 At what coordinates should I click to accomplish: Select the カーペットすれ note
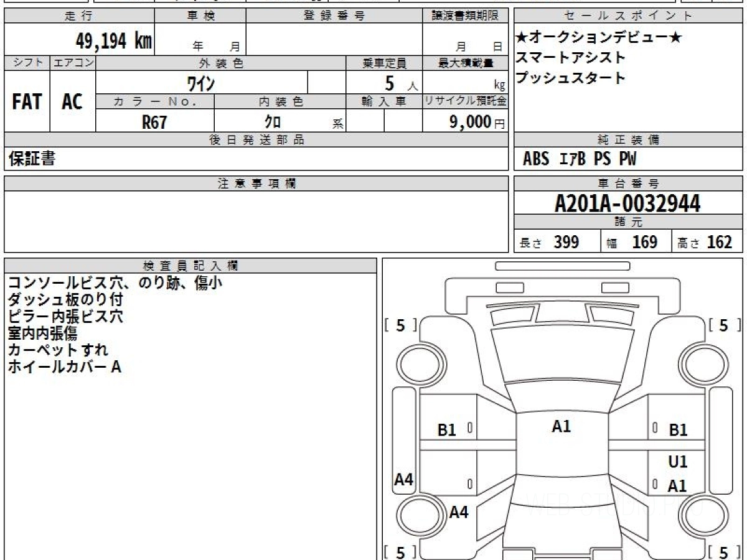(58, 350)
